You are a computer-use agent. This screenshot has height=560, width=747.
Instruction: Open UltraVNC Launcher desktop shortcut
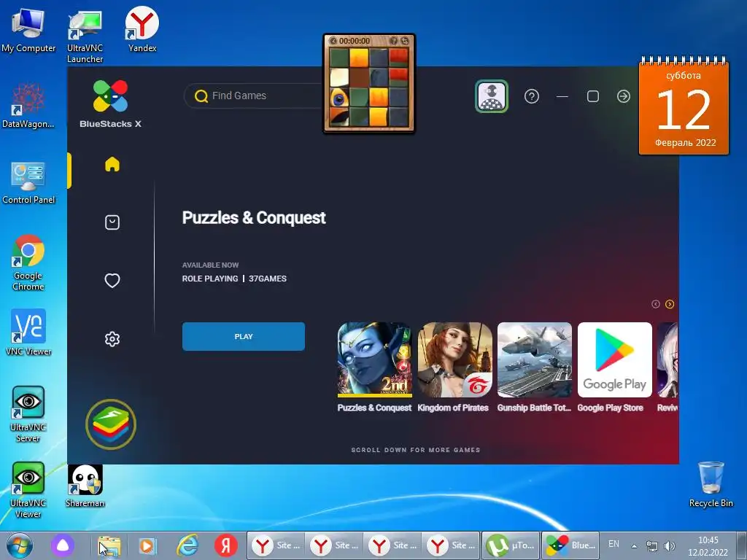coord(85,37)
